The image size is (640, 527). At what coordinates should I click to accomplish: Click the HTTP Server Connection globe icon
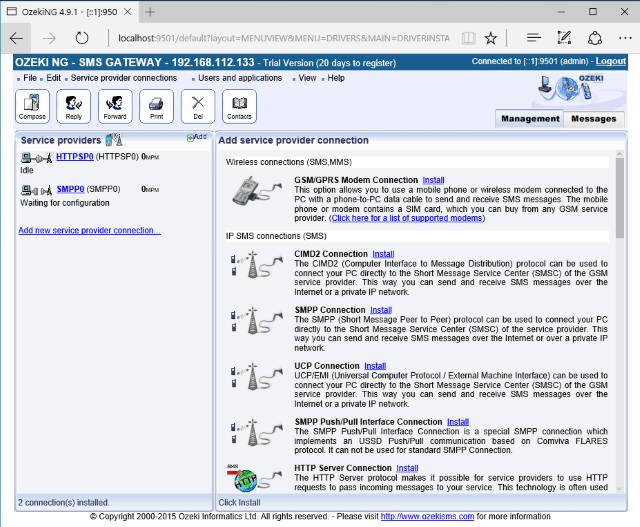[255, 478]
